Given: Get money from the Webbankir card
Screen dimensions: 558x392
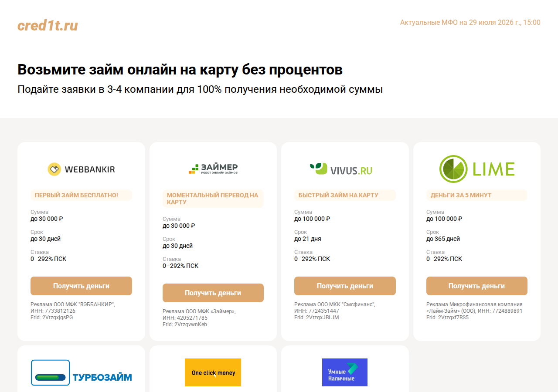Looking at the screenshot, I should (81, 286).
